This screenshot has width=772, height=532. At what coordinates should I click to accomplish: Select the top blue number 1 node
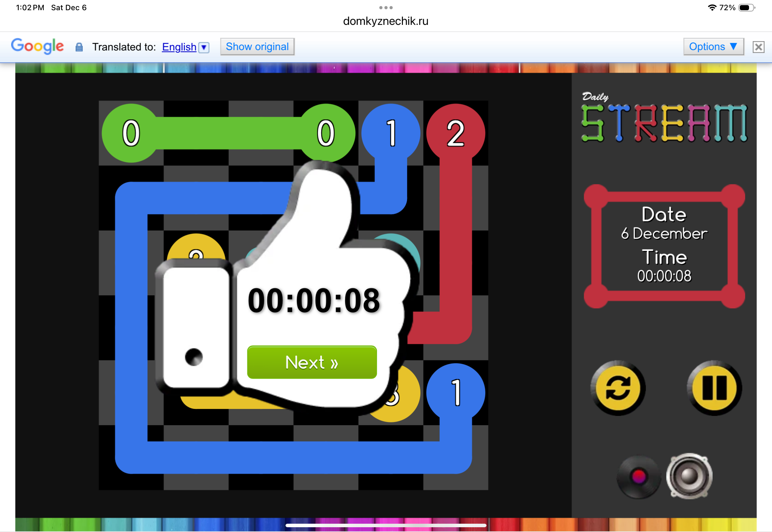click(391, 133)
